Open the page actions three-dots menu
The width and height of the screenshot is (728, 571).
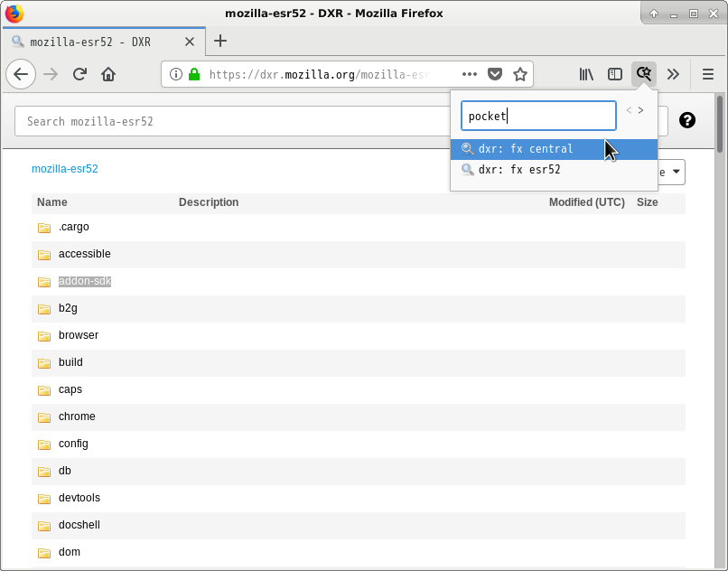pyautogui.click(x=470, y=74)
